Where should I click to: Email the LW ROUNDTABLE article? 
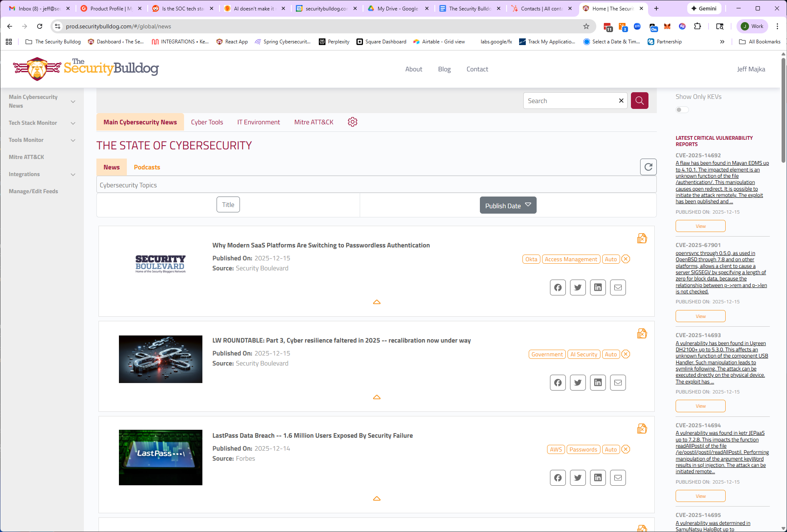[618, 383]
